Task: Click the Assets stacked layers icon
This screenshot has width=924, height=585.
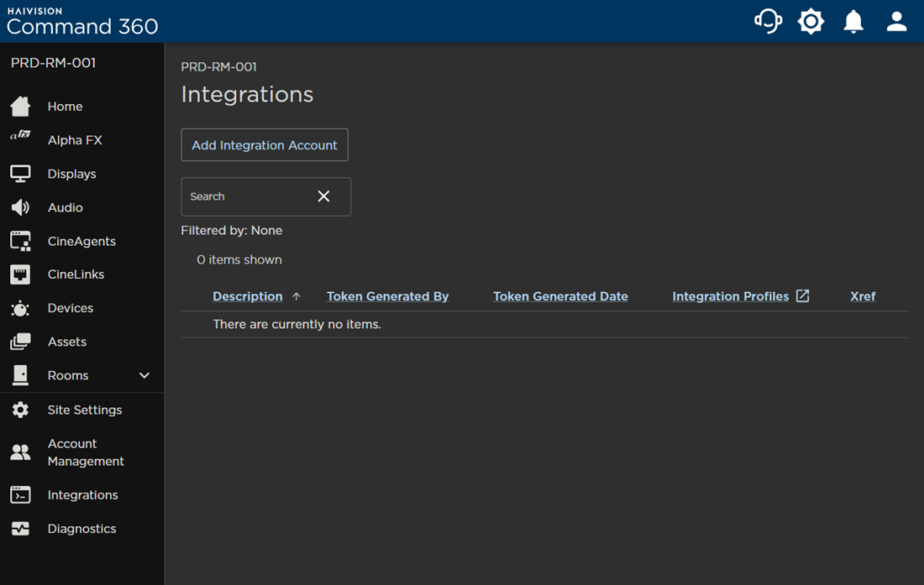Action: pos(21,342)
